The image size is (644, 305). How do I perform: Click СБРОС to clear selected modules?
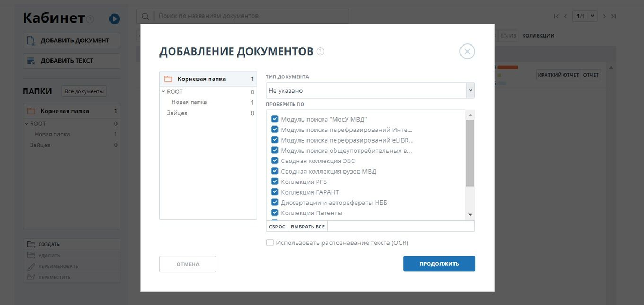coord(277,227)
